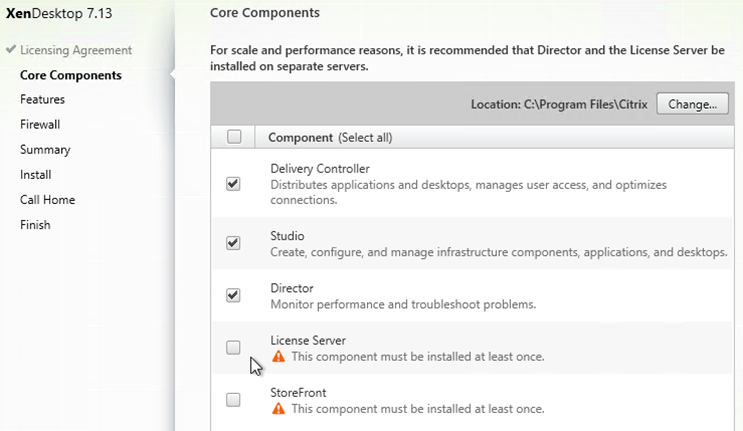The width and height of the screenshot is (743, 431).
Task: Select the Summary step in sidebar
Action: pos(45,150)
